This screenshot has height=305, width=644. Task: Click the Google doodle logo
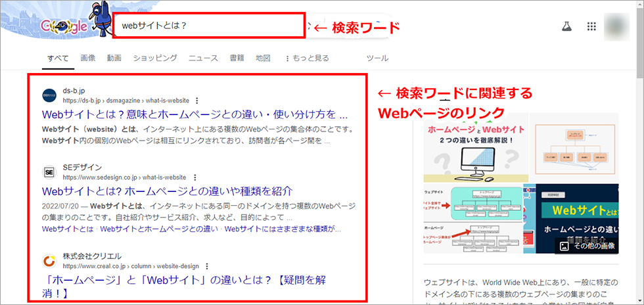pyautogui.click(x=64, y=27)
